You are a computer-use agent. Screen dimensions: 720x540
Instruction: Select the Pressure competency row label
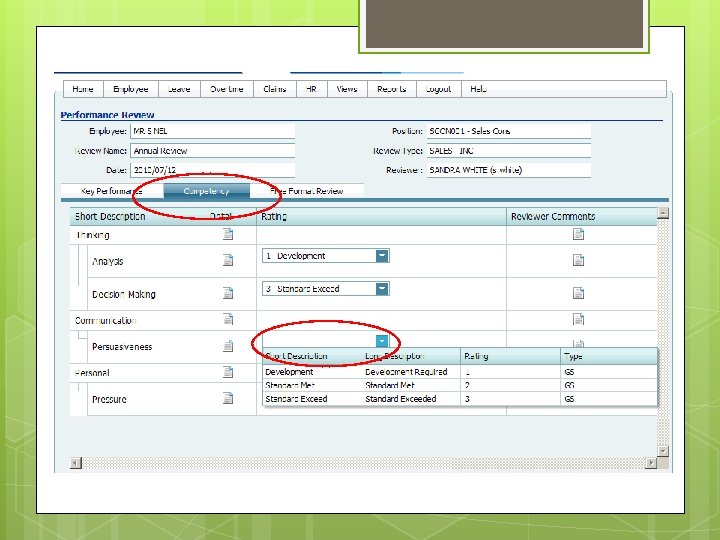(109, 399)
